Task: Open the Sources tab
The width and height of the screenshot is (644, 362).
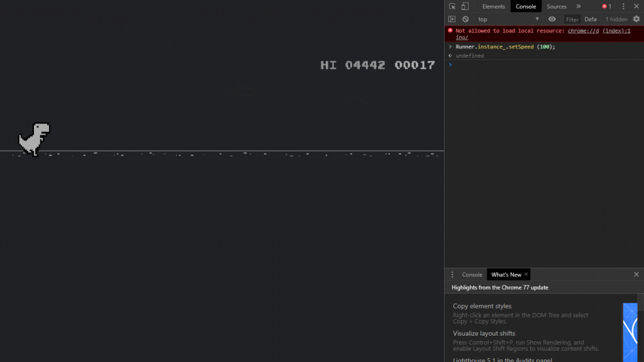Action: [x=557, y=6]
